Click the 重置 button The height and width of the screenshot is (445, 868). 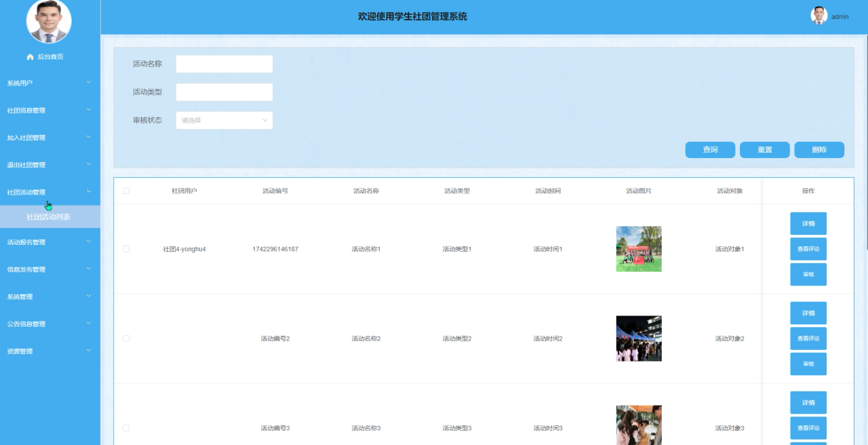coord(765,150)
